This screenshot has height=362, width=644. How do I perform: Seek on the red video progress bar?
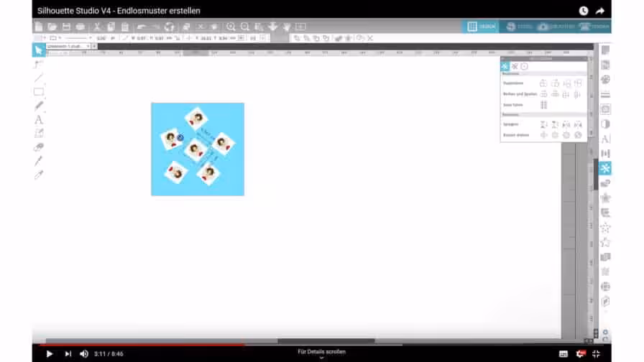tap(144, 344)
